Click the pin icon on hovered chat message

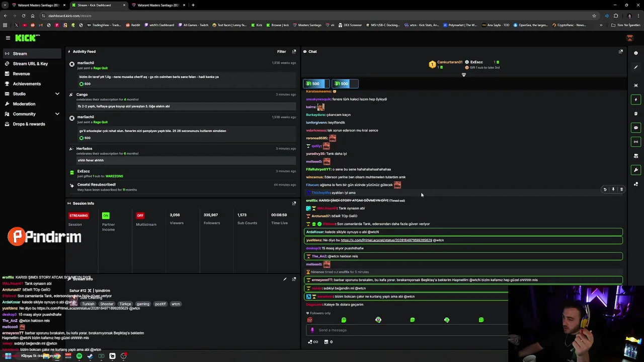point(613,190)
